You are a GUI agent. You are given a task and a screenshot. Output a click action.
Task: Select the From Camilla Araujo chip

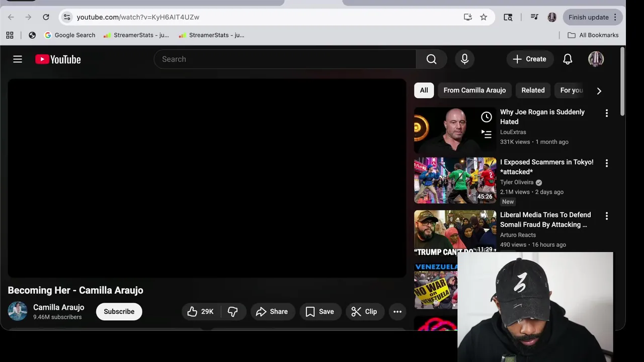(474, 90)
